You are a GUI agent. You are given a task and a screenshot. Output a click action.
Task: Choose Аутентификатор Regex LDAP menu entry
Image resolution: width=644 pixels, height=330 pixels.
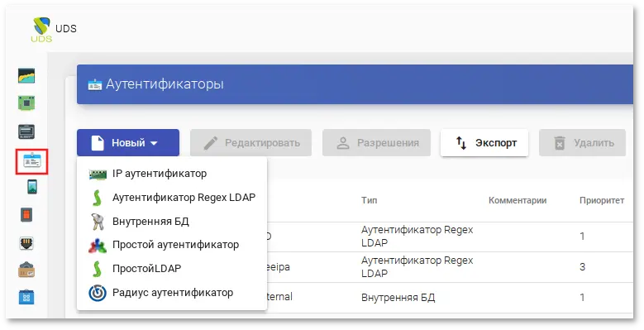[x=172, y=198]
